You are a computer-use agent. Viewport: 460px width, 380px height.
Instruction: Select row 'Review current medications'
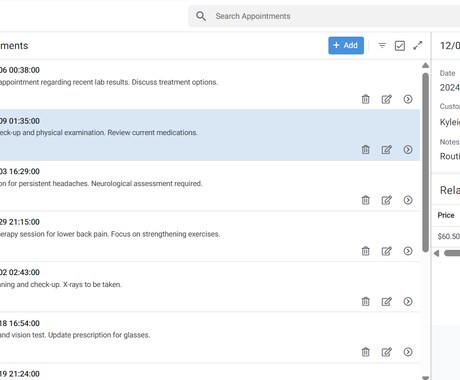[x=210, y=135]
